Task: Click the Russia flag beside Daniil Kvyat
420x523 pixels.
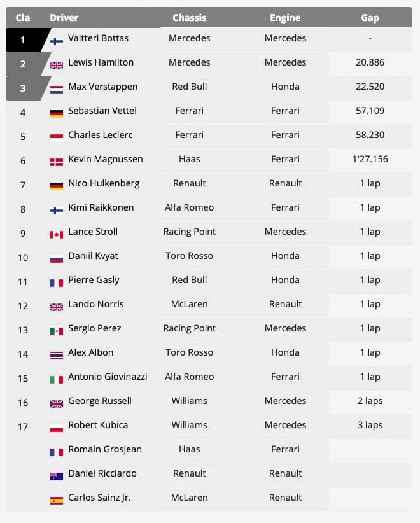Action: tap(57, 259)
